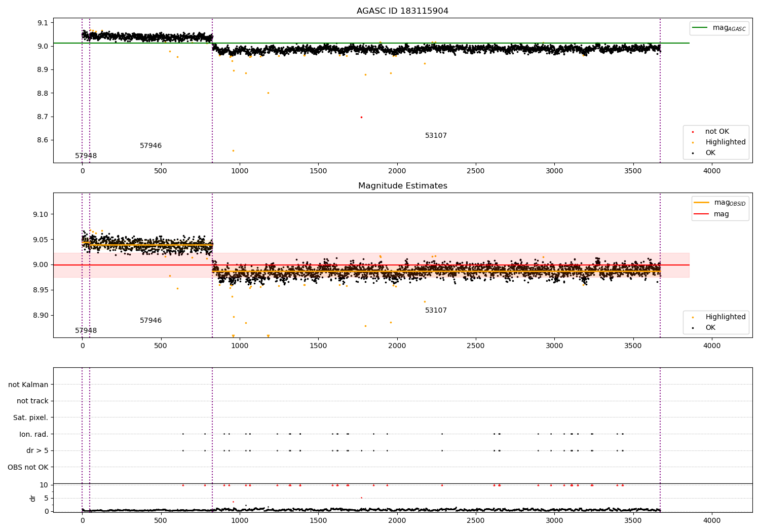This screenshot has width=760, height=532.
Task: Click the 53107 annotation in the middle plot
Action: point(436,311)
